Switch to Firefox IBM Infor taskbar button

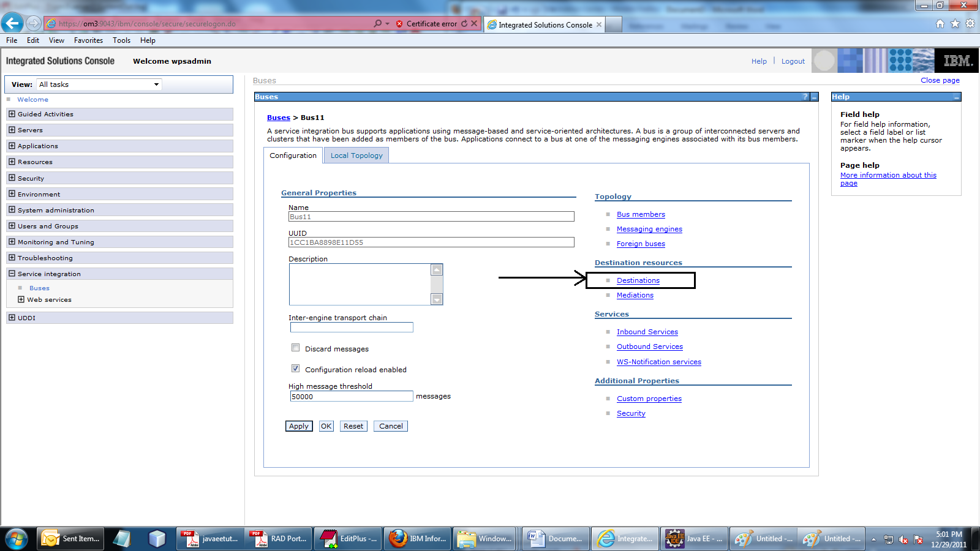[x=418, y=539]
